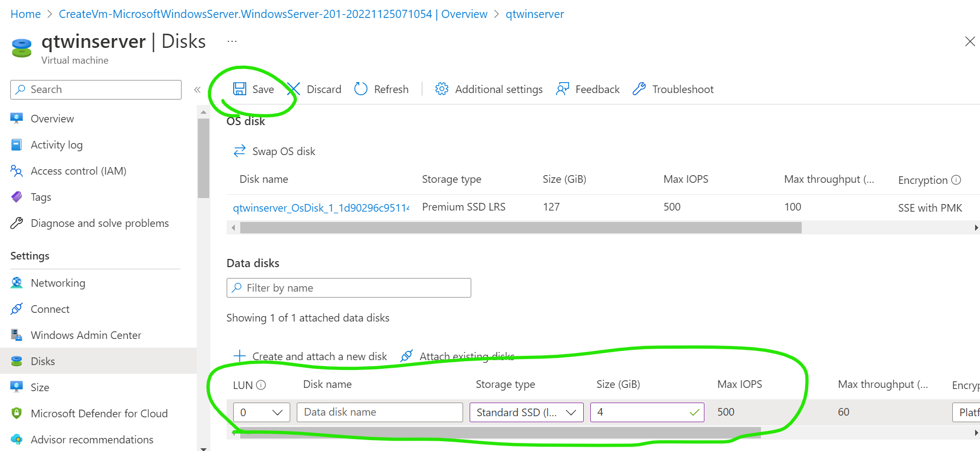The image size is (980, 451).
Task: Collapse the sidebar menu with double chevron
Action: 197,90
